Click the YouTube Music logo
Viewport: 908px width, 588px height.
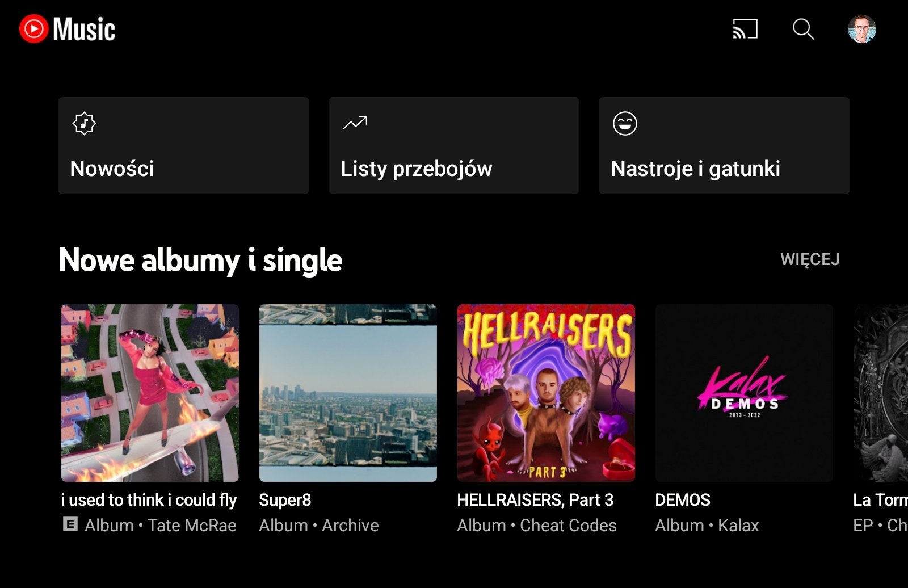click(x=67, y=29)
